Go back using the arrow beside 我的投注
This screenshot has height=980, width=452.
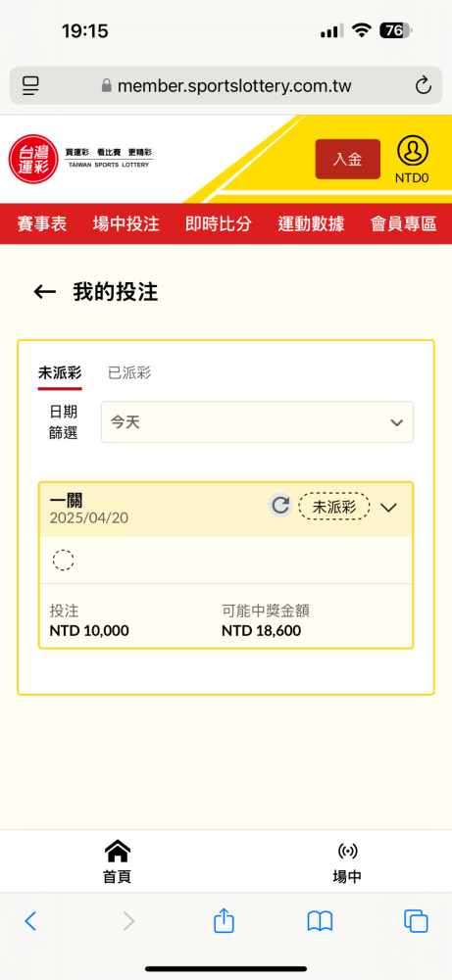tap(44, 292)
